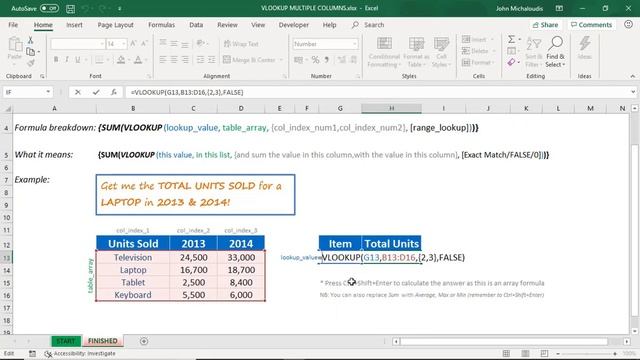This screenshot has width=640, height=360.
Task: Switch to Normal view icon
Action: 506,353
